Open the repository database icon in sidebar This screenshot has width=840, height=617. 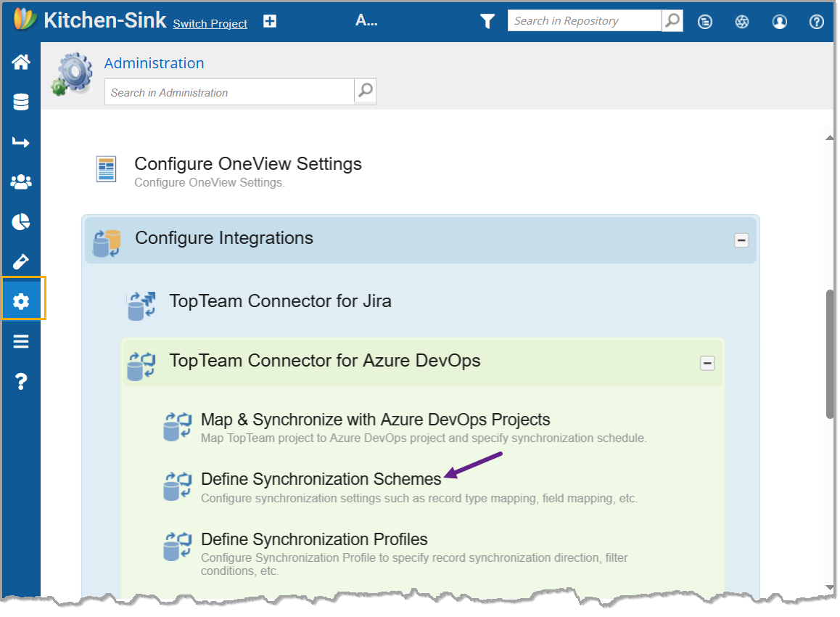coord(21,102)
